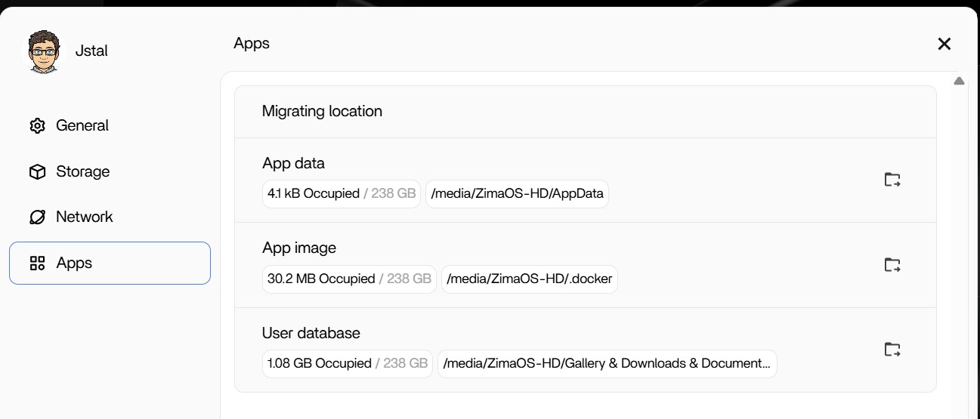This screenshot has height=419, width=980.
Task: Click the truncated Gallery & Downloads path chip
Action: pyautogui.click(x=607, y=363)
